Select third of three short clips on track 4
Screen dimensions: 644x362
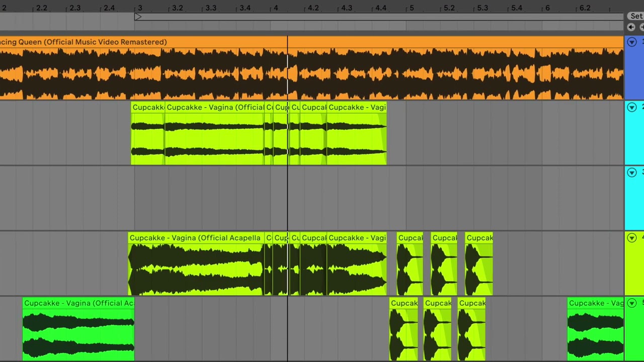[479, 263]
